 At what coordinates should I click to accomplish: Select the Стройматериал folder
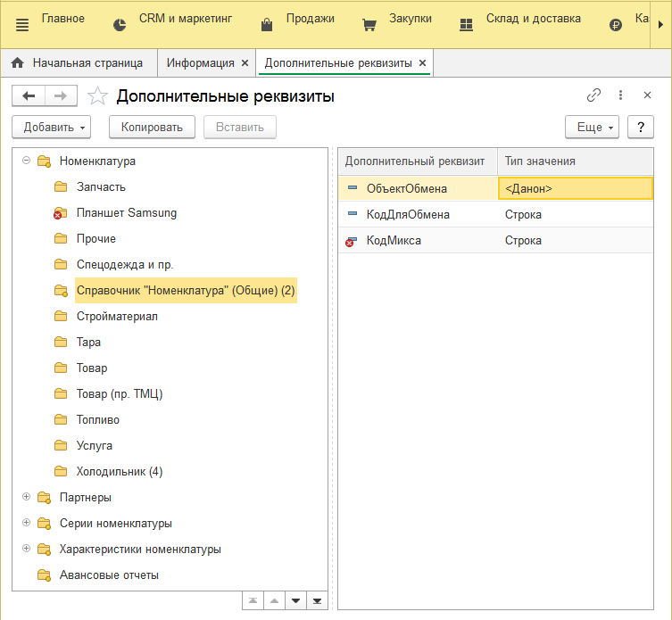(x=117, y=317)
